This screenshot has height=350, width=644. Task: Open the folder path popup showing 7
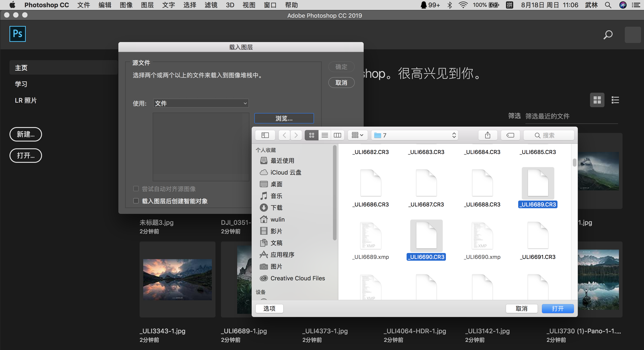click(x=415, y=135)
